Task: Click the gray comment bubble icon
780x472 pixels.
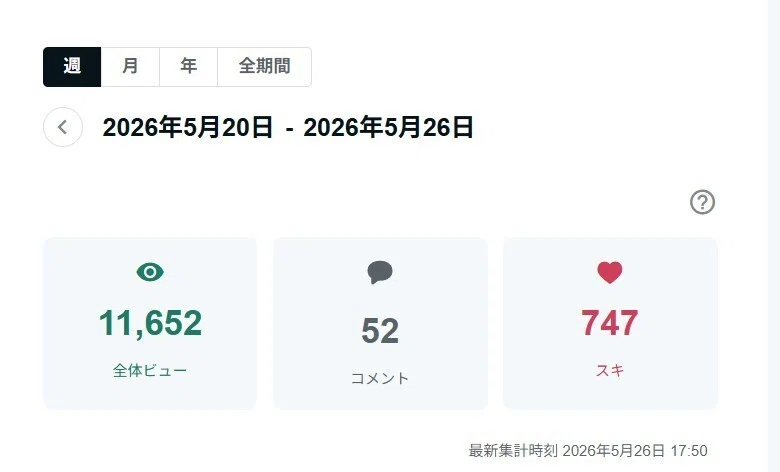Action: (380, 273)
